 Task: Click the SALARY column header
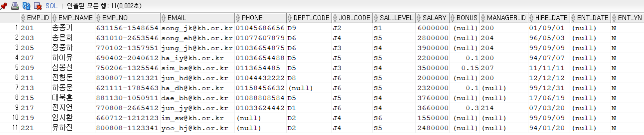pos(432,18)
